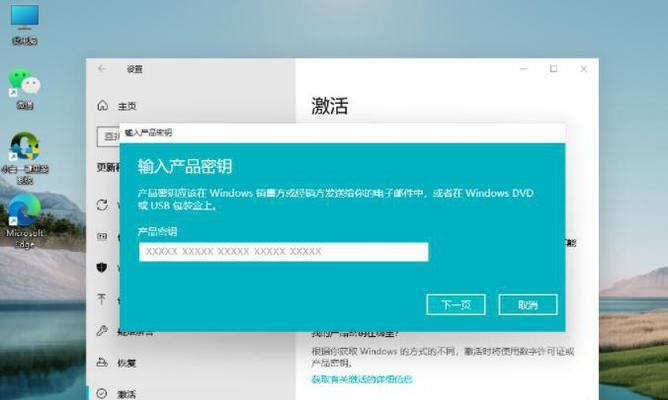This screenshot has height=400, width=668.
Task: Open the system reinstall tool desktop shortcut
Action: coord(25,158)
